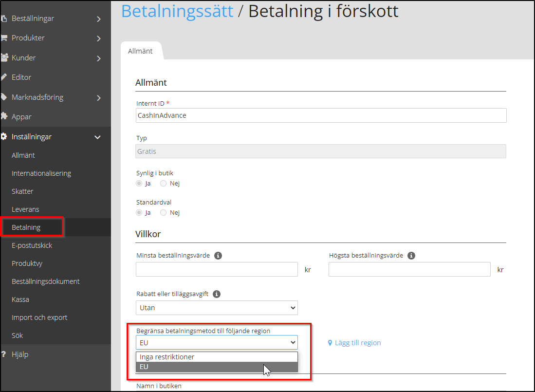This screenshot has width=535, height=392.
Task: Go to Betalningssätt breadcrumb link
Action: pos(177,11)
